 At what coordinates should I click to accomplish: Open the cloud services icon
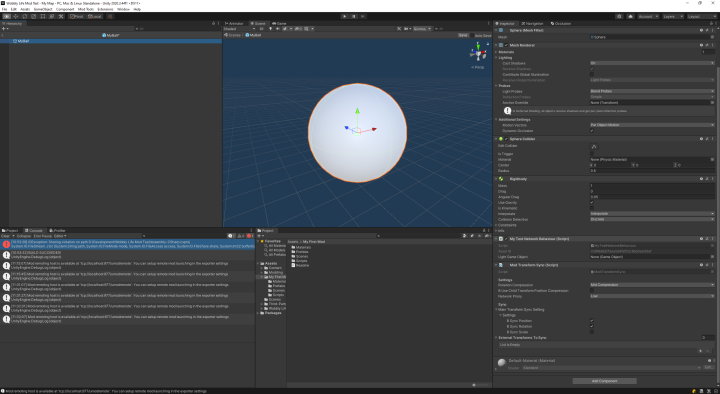(630, 16)
